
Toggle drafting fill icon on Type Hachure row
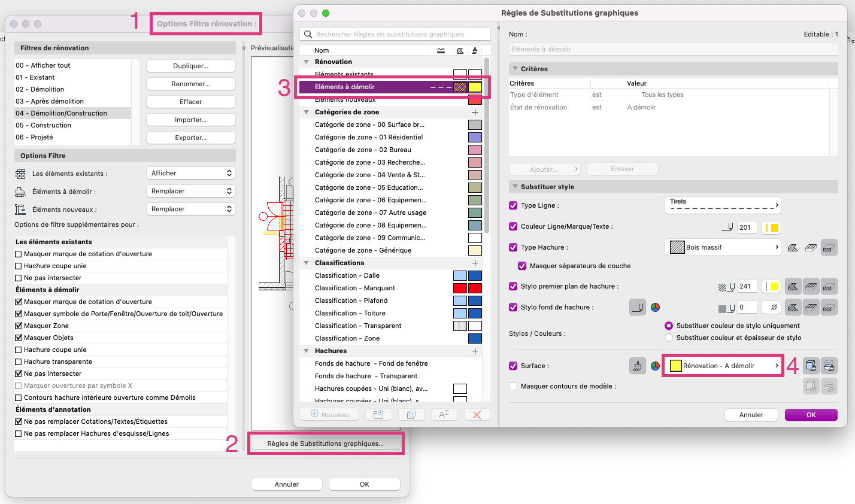pos(793,247)
